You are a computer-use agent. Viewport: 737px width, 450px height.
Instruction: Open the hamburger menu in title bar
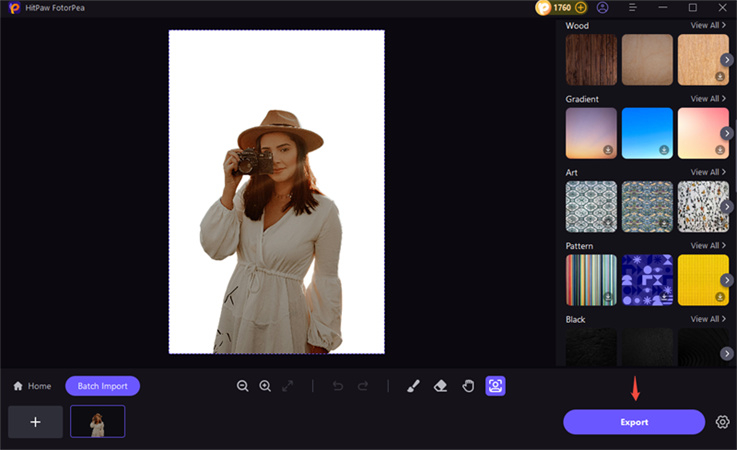[633, 8]
